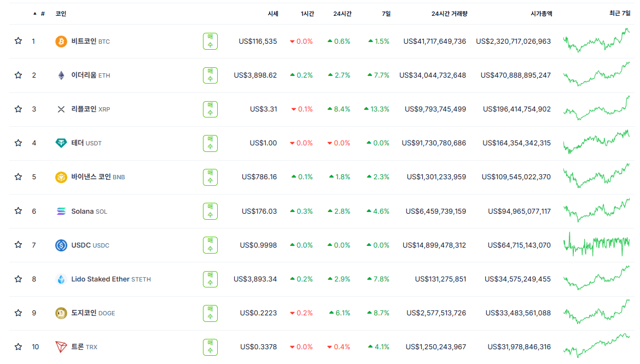Image resolution: width=640 pixels, height=364 pixels.
Task: Click the Solana striped logo icon
Action: coord(61,211)
